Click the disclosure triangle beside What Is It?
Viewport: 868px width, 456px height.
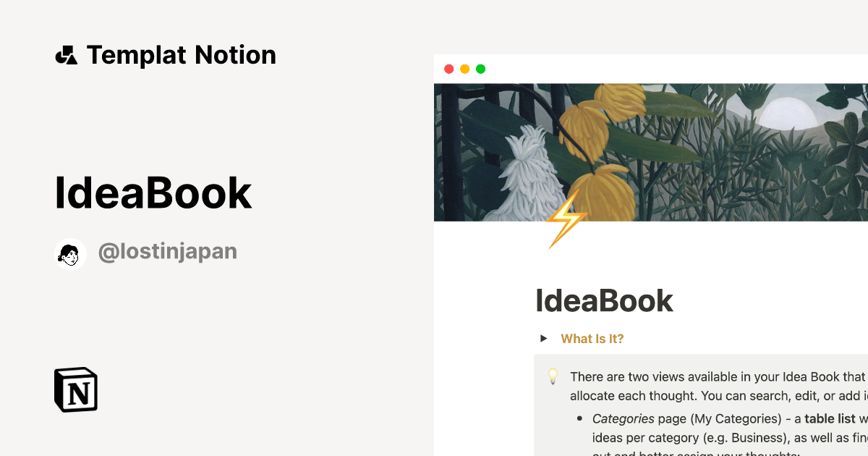click(x=544, y=337)
